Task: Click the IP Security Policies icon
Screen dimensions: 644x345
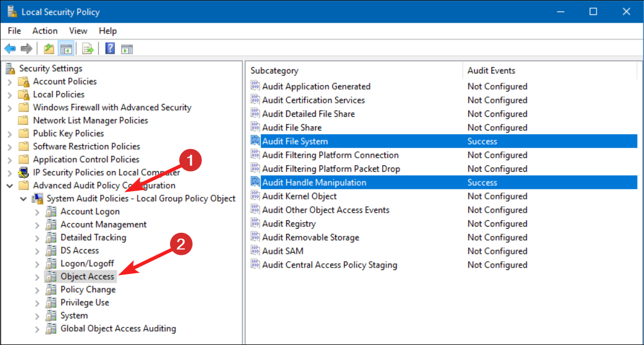Action: point(24,172)
